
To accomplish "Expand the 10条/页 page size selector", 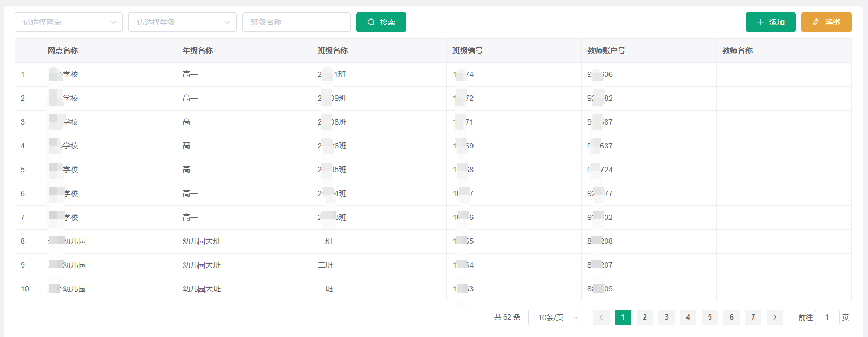I will pos(555,317).
